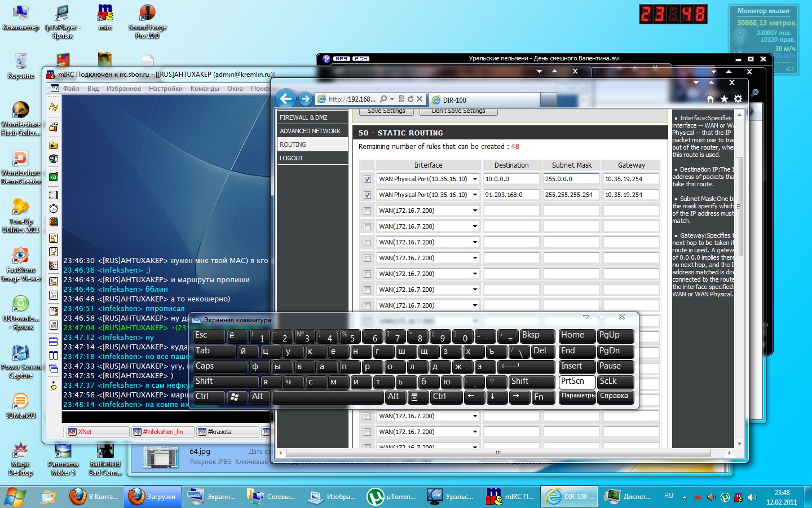Toggle ScLk key on the on-screen keyboard
This screenshot has height=508, width=812.
[x=616, y=382]
